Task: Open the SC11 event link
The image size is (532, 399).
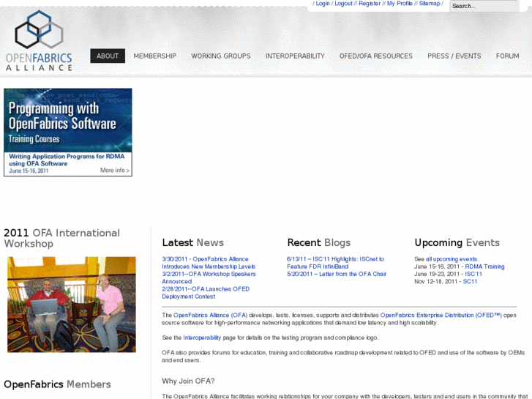Action: (x=470, y=281)
